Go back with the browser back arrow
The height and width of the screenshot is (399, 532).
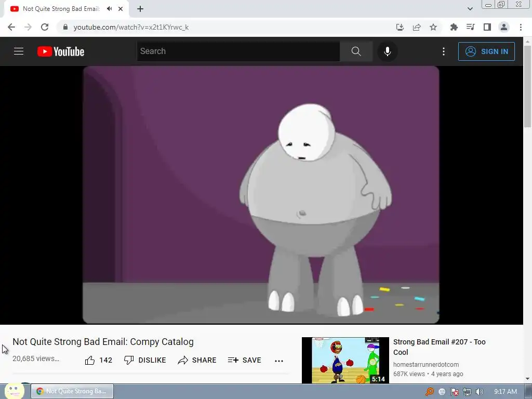coord(11,27)
